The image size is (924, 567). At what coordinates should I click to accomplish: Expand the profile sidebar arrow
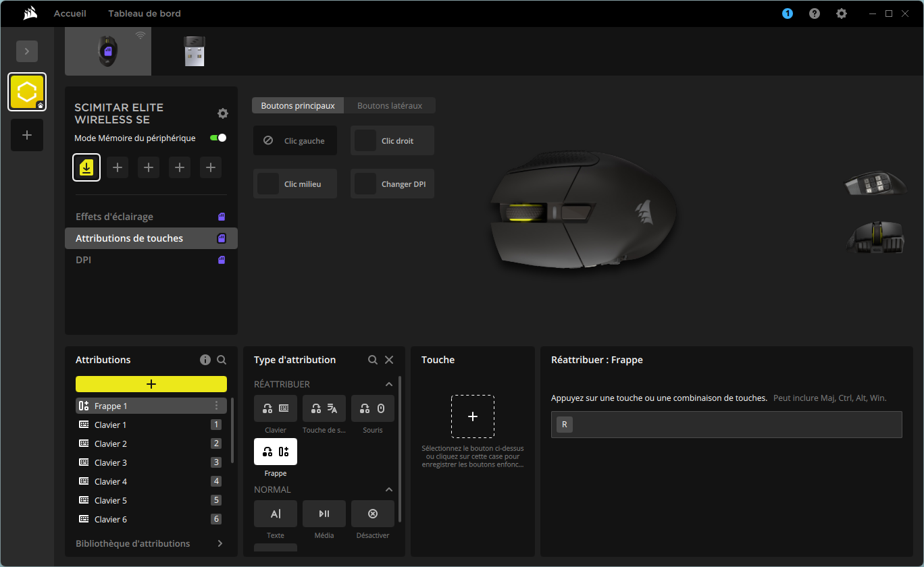[27, 51]
